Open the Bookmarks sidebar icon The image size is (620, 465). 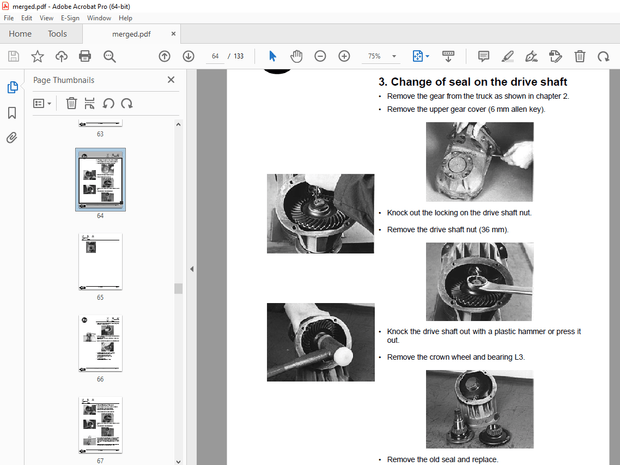click(x=12, y=113)
